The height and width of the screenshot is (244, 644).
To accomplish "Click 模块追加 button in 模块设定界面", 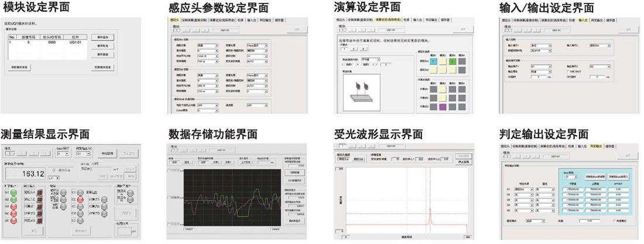I will tap(102, 37).
